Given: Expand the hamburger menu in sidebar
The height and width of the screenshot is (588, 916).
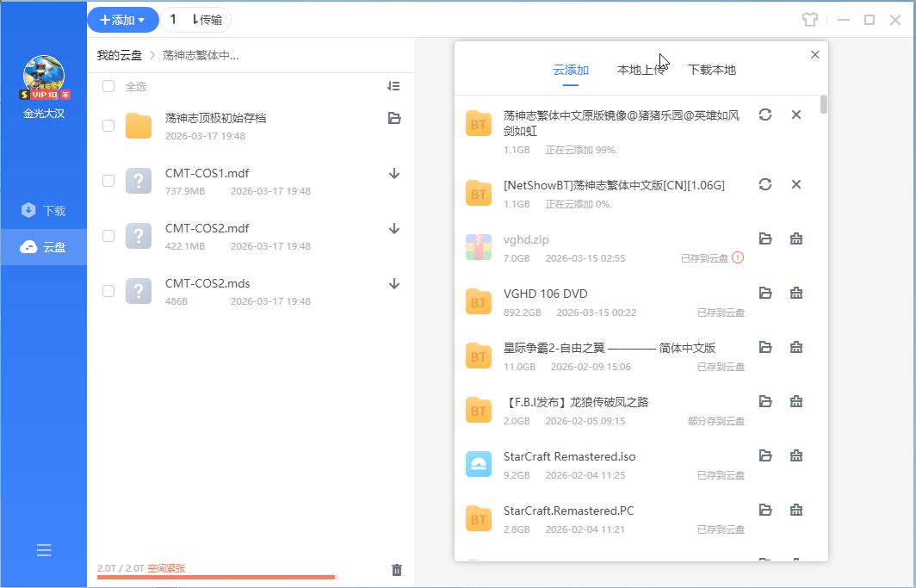Looking at the screenshot, I should (x=44, y=550).
